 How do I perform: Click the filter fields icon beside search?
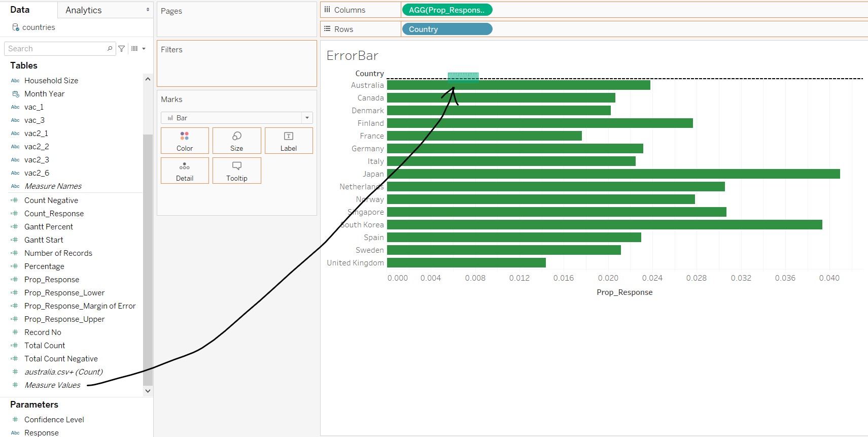(x=122, y=49)
